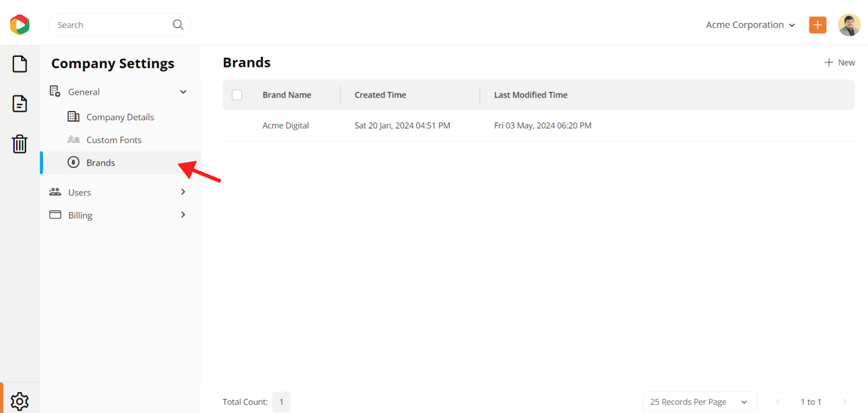Go to previous page arrow
868x413 pixels.
(777, 402)
